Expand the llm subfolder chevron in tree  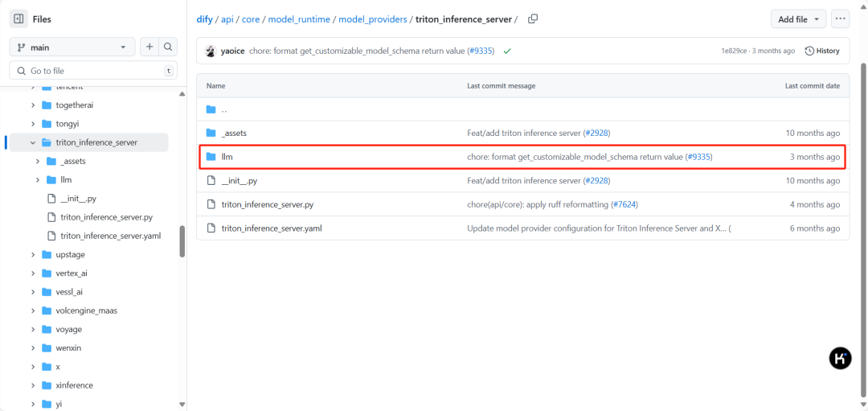click(38, 180)
